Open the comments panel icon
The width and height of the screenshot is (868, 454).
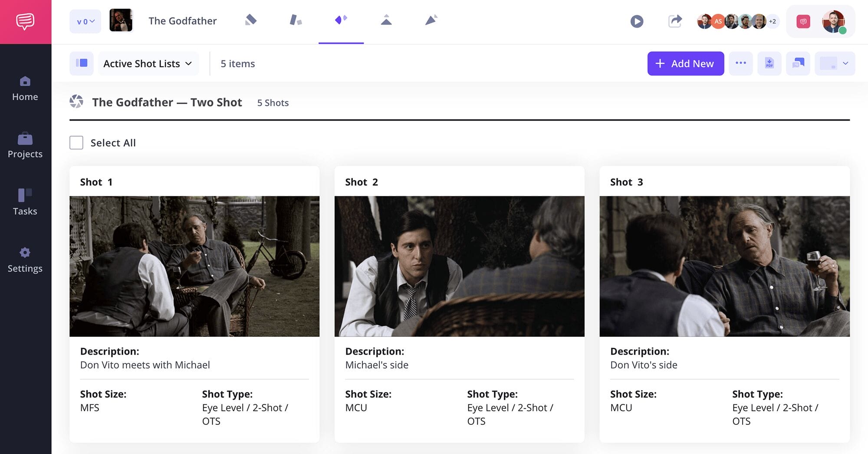798,63
